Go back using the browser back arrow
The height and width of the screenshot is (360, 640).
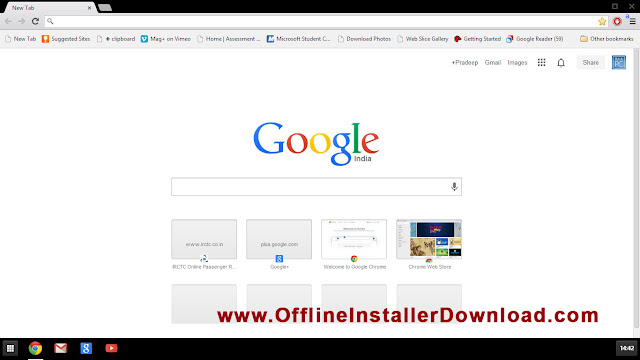(8, 21)
